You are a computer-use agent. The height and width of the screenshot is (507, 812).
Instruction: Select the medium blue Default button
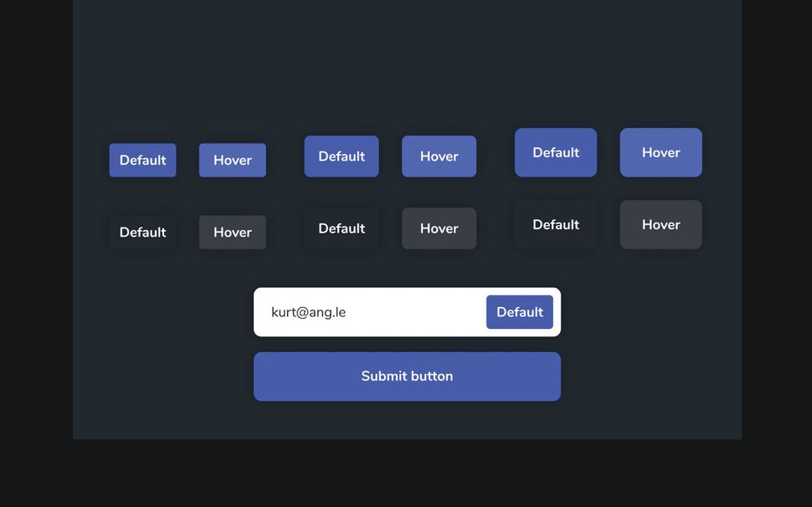click(342, 156)
